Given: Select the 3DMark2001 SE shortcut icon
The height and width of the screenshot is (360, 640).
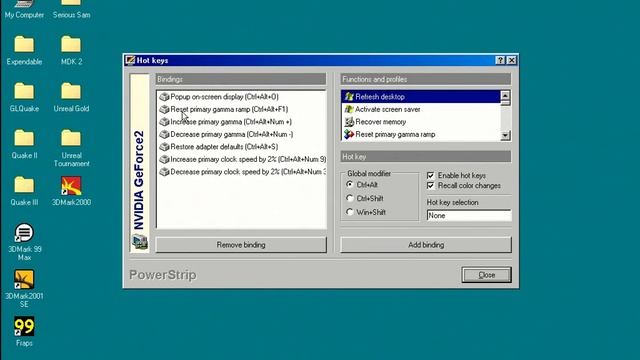Looking at the screenshot, I should [x=24, y=280].
